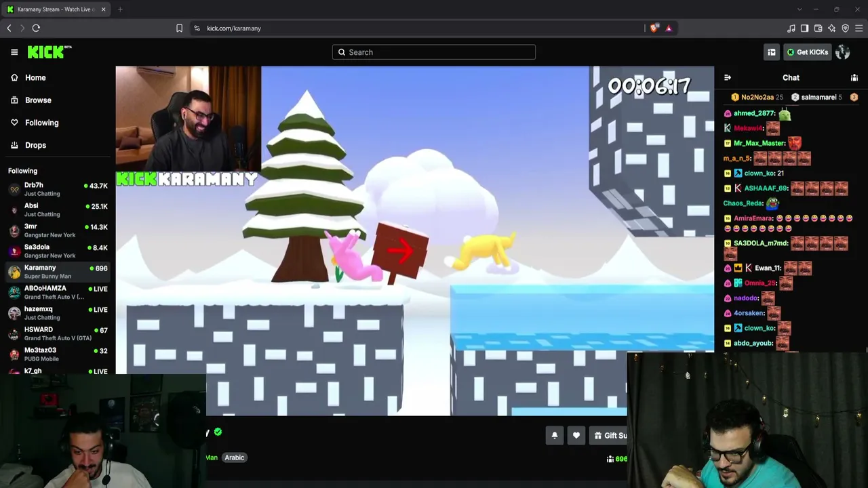
Task: Open 3mr's Gangstar New York stream
Action: point(58,230)
